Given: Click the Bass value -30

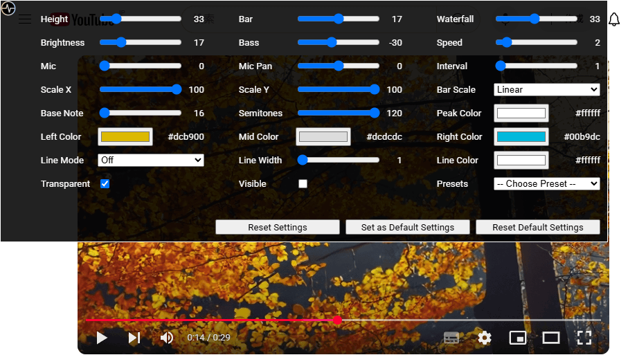Looking at the screenshot, I should coord(395,43).
